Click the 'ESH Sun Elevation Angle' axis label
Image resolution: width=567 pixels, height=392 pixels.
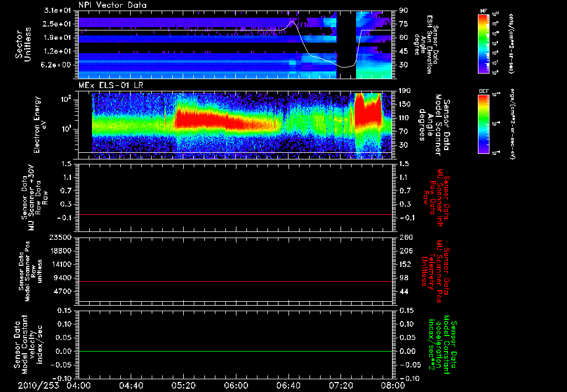click(x=426, y=44)
